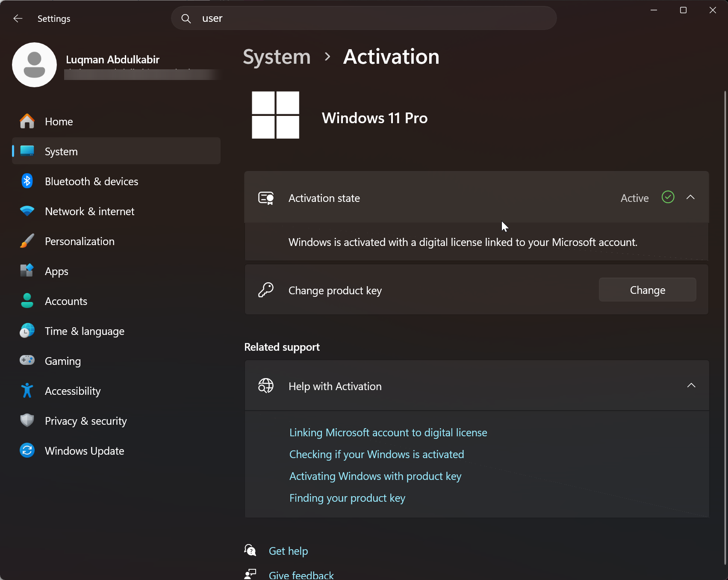Collapse the Help with Activation chevron
Viewport: 728px width, 580px height.
[691, 385]
